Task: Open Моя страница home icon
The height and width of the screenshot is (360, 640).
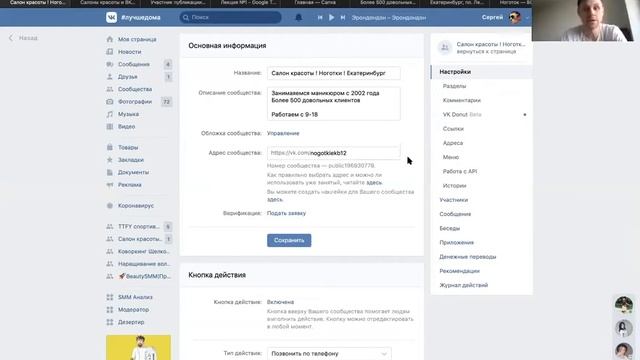Action: pos(110,39)
